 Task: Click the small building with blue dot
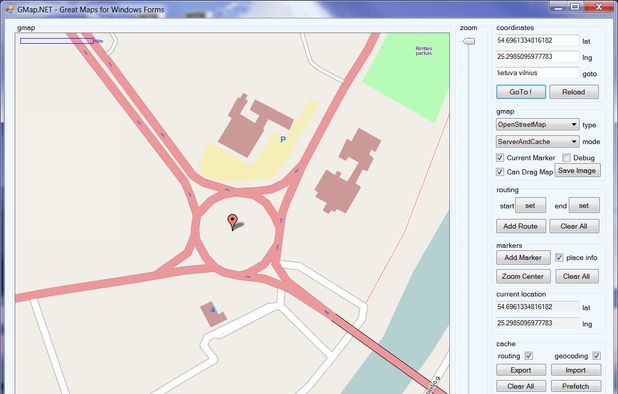pos(213,314)
